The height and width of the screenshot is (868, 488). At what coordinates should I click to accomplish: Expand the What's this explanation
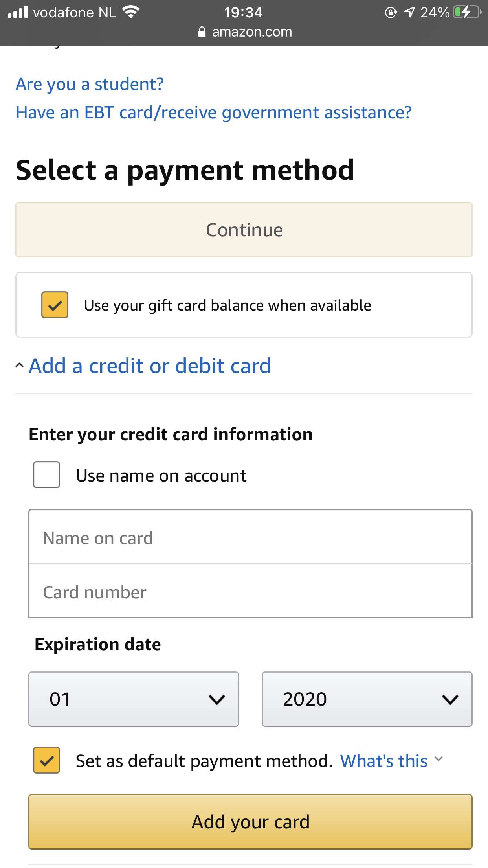pos(384,761)
